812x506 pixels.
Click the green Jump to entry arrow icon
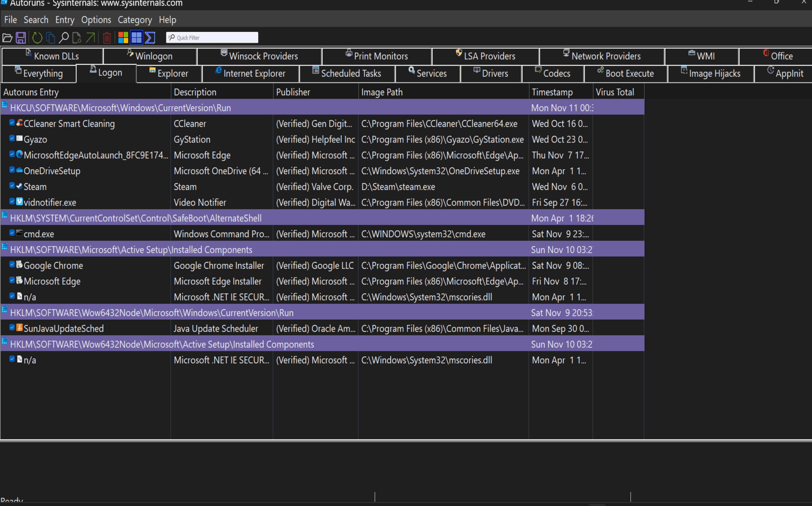(90, 37)
